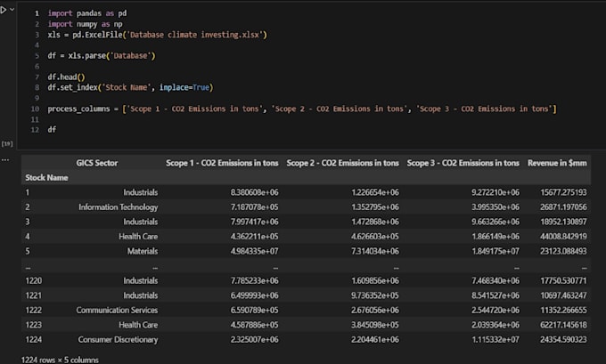Click Scope 3 value 1.115332e+07
606x364 pixels.
[x=495, y=339]
